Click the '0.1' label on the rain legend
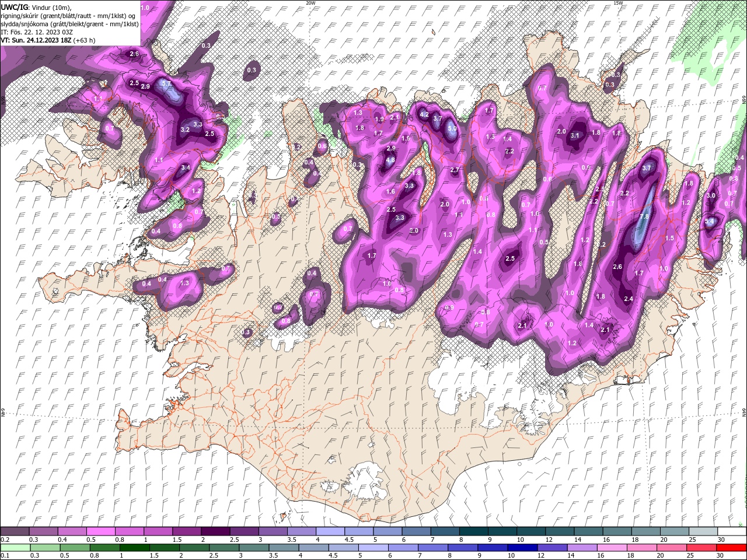The image size is (747, 560). point(5,555)
